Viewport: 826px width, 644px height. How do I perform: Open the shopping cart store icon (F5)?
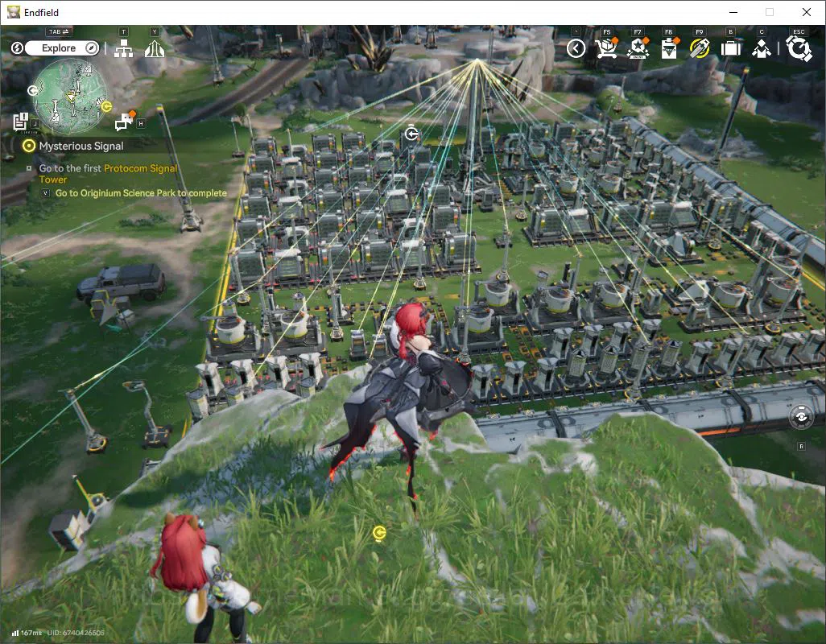[606, 48]
